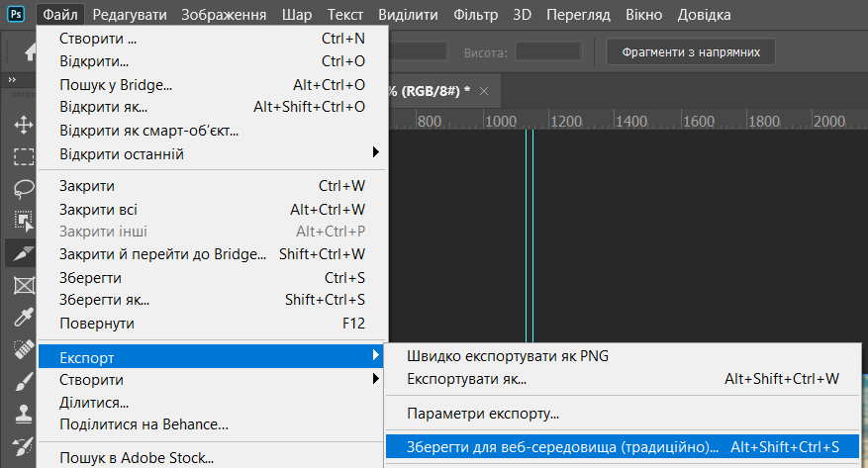Open the Редагувати menu
The height and width of the screenshot is (468, 868).
coord(130,15)
